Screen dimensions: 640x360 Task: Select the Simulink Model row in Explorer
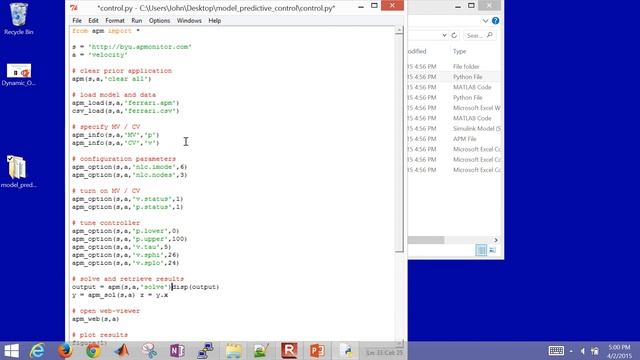point(454,128)
